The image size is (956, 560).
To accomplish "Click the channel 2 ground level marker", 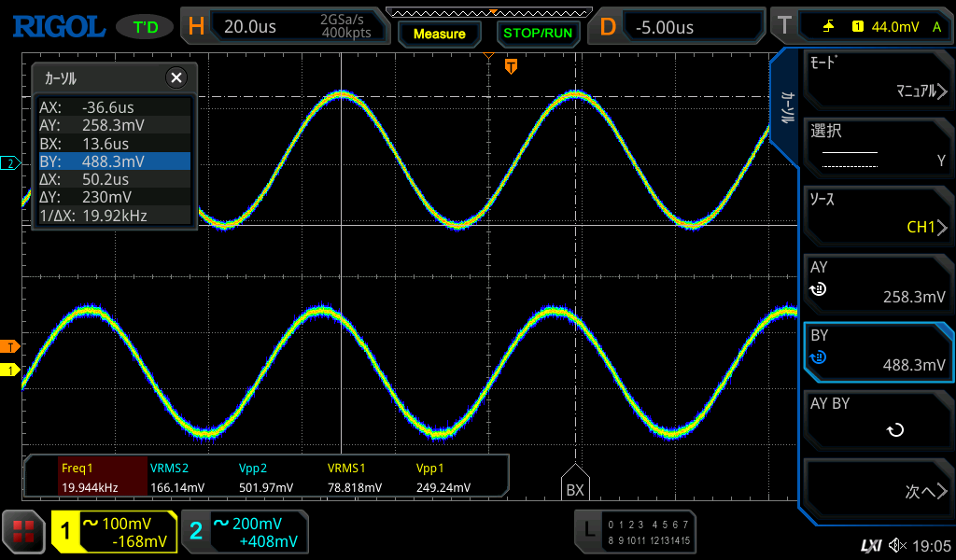I will (10, 163).
